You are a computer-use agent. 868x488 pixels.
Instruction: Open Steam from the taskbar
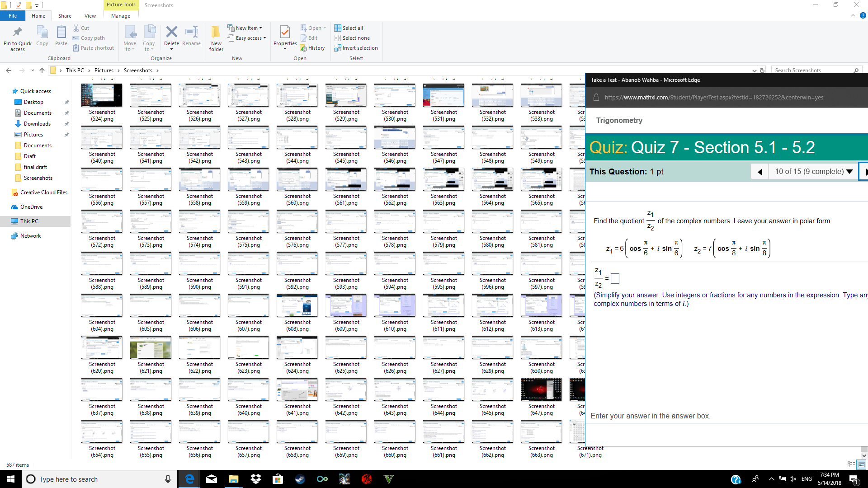[x=300, y=479]
